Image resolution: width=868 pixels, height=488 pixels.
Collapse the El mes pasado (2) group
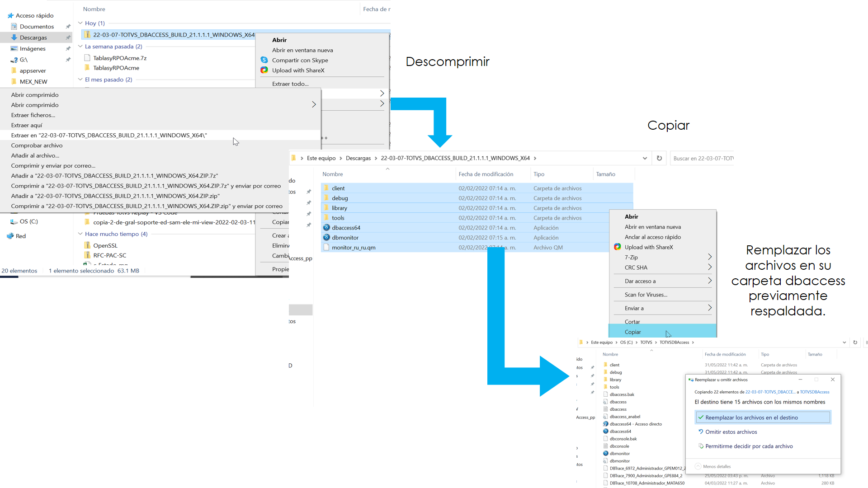80,79
